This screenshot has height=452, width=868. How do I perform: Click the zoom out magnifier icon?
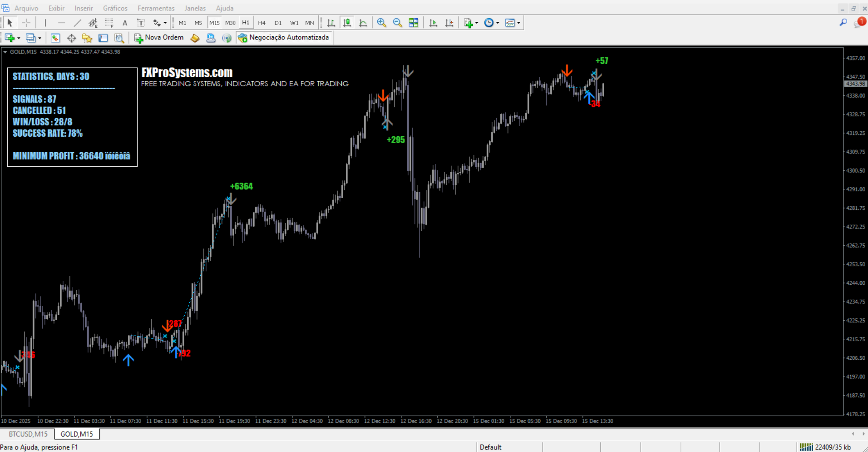[x=397, y=23]
